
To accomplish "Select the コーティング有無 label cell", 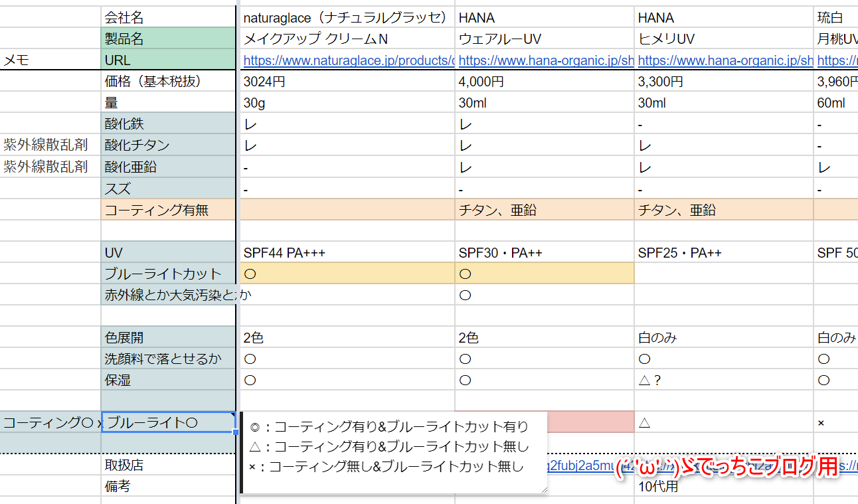I will 168,210.
